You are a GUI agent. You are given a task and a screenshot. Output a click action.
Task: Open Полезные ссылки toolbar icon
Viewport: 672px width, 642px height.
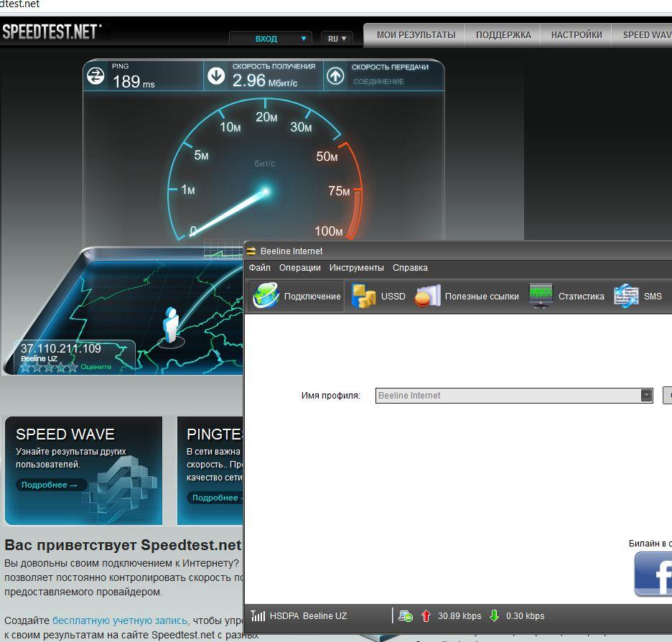tap(428, 296)
